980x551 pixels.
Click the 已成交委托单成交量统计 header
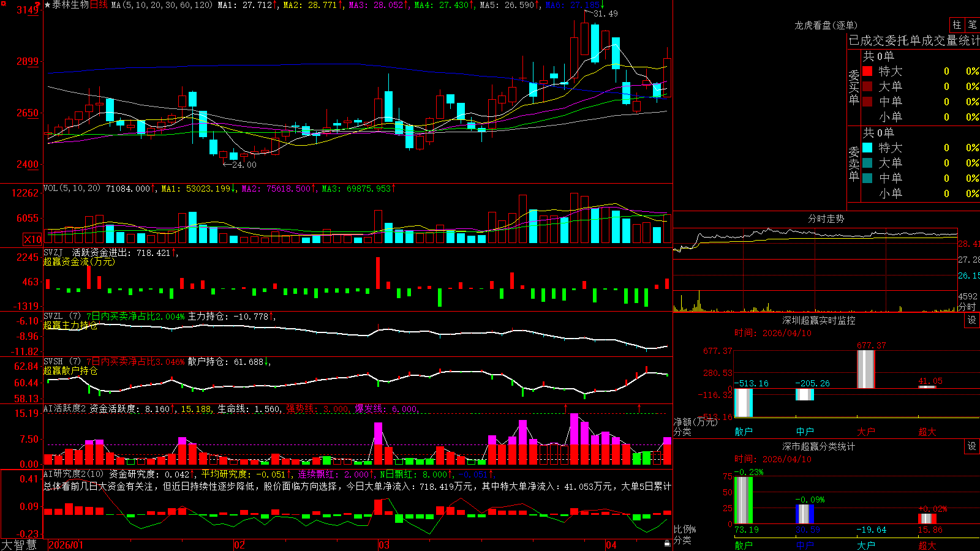(914, 40)
